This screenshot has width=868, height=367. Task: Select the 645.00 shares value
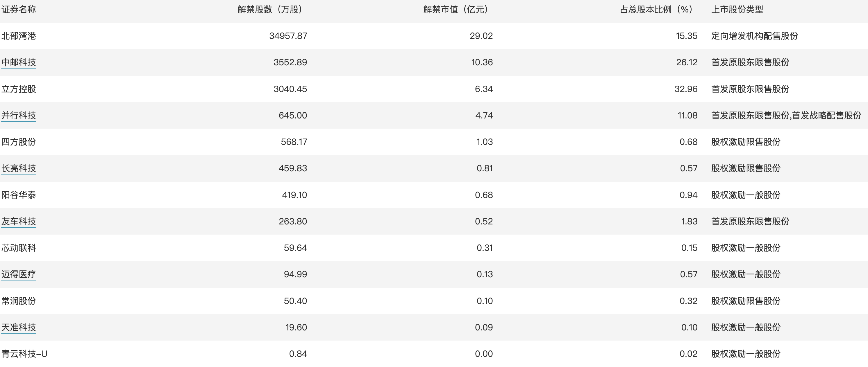293,115
